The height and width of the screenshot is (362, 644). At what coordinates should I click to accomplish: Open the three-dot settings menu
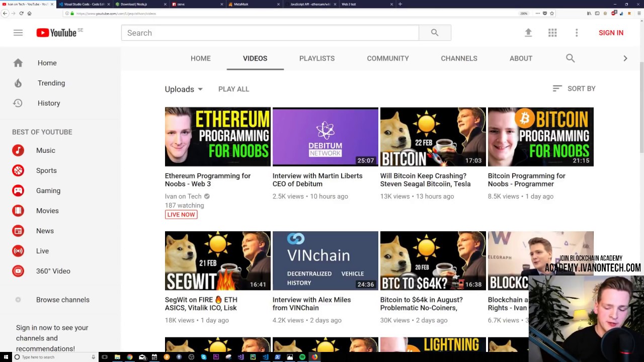click(x=577, y=33)
